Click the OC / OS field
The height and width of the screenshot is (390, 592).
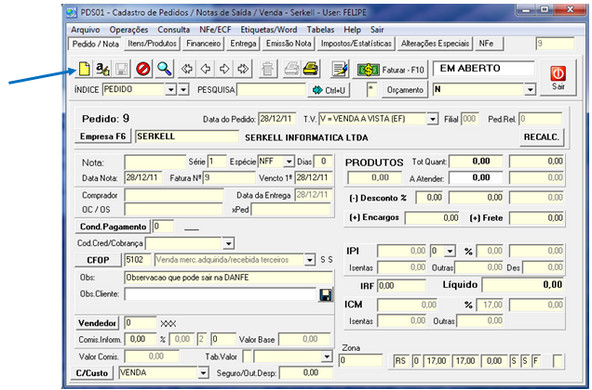174,210
